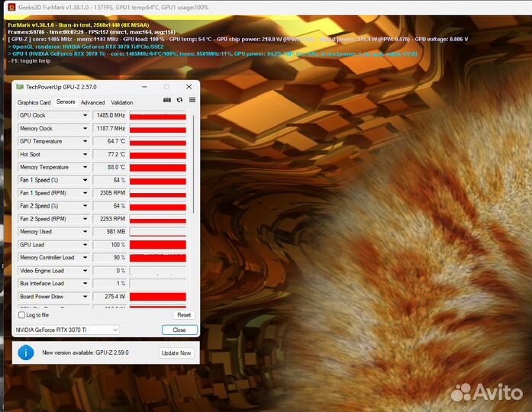Enable the Log to file checkbox
The image size is (532, 412).
click(21, 315)
